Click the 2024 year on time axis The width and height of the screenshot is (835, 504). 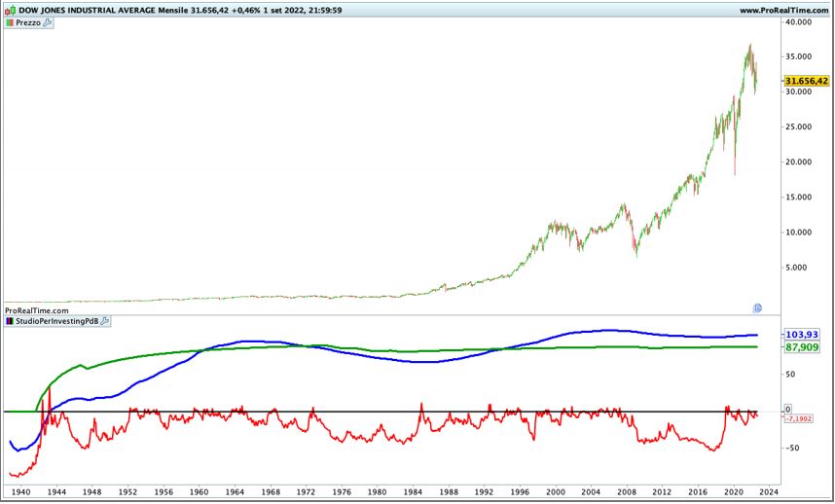(770, 492)
